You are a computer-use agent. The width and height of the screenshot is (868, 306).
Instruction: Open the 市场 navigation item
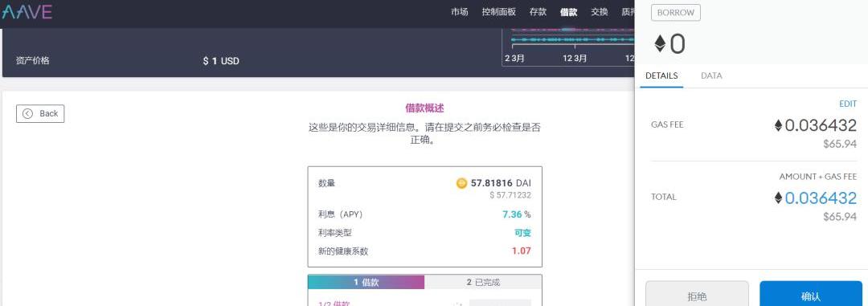click(460, 11)
